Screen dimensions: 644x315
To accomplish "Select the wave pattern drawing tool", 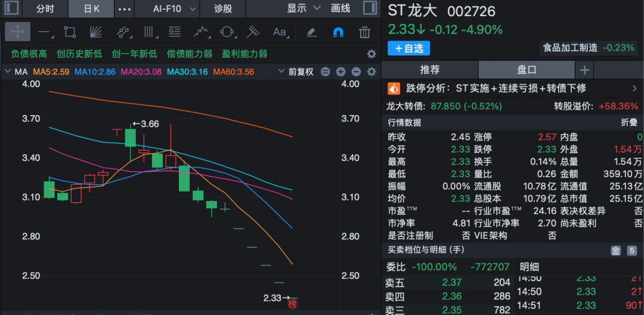I will click(201, 32).
